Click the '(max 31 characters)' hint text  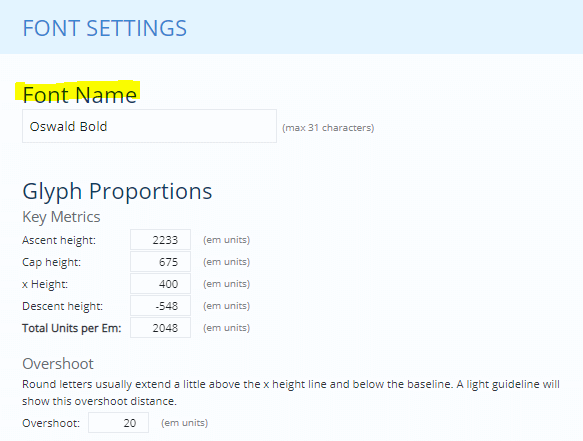point(328,128)
